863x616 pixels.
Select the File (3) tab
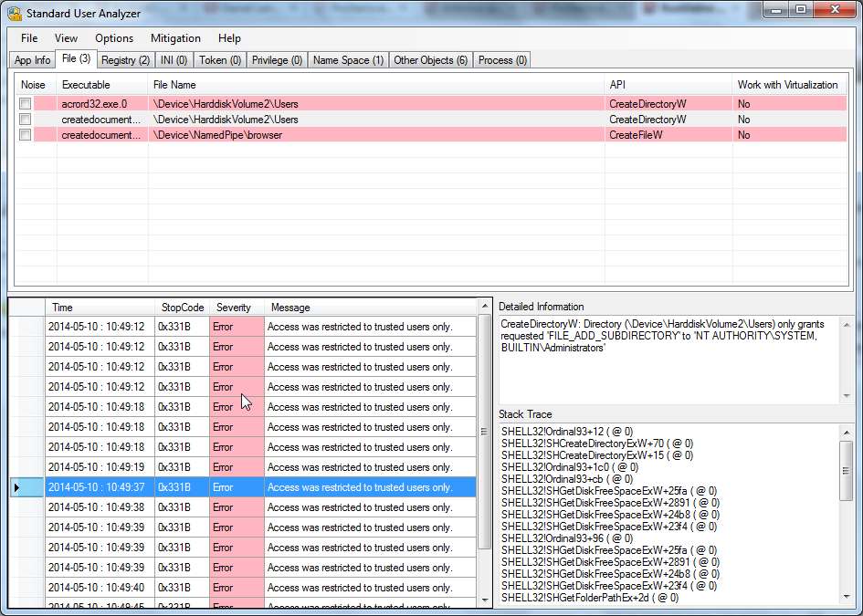(77, 58)
